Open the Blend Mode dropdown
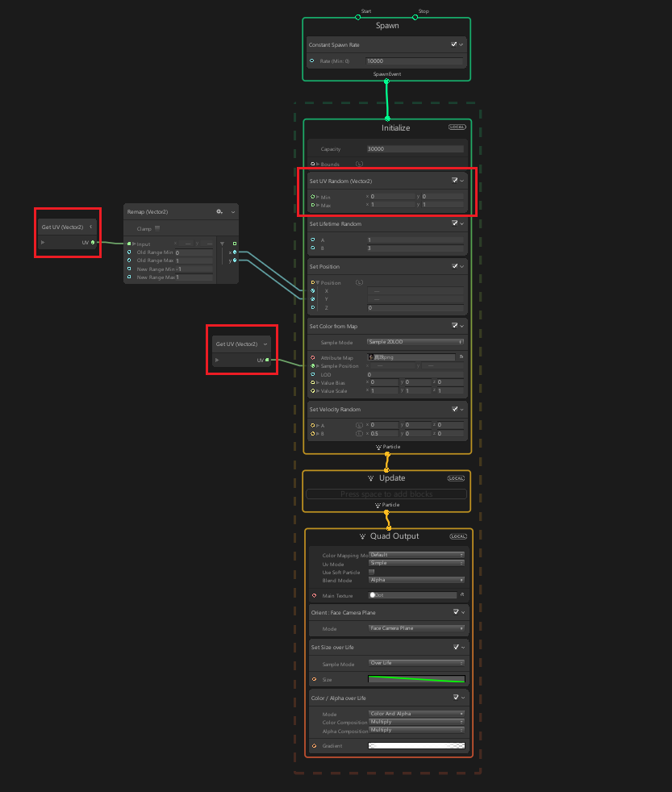Screen dimensions: 672x792 pyautogui.click(x=416, y=580)
